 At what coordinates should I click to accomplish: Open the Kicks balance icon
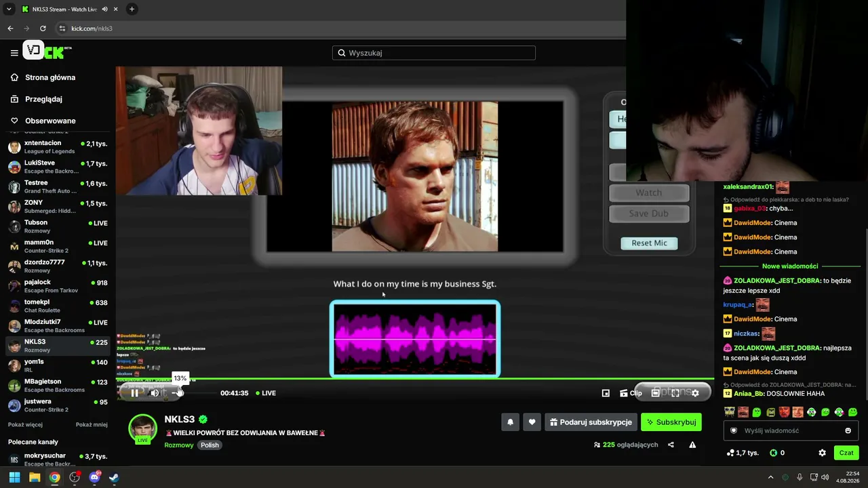pos(774,453)
